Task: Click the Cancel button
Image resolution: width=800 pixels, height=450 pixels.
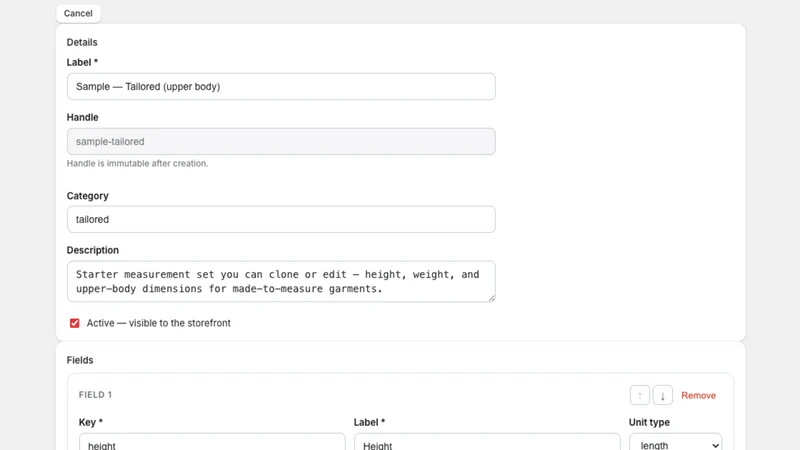Action: tap(78, 13)
